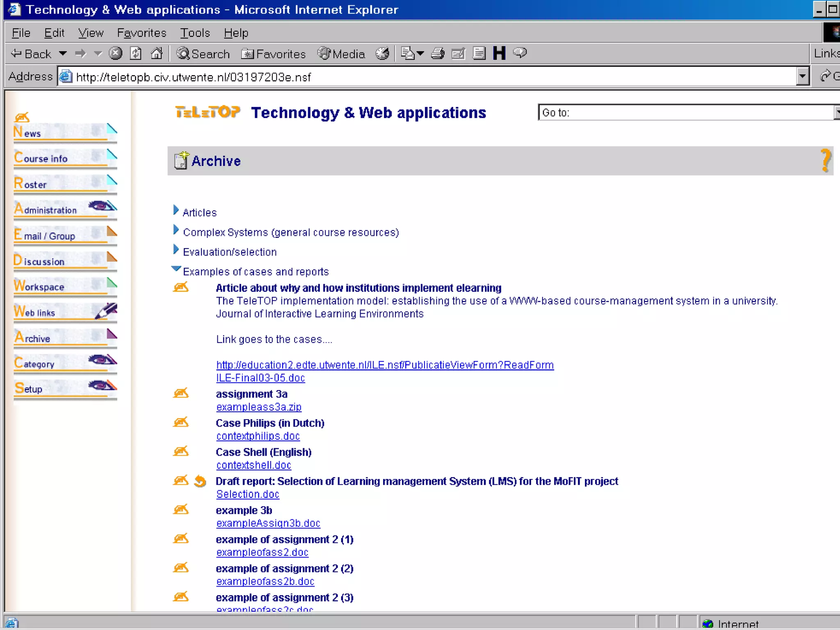840x630 pixels.
Task: Click the orange return arrow by Draft report
Action: (200, 481)
